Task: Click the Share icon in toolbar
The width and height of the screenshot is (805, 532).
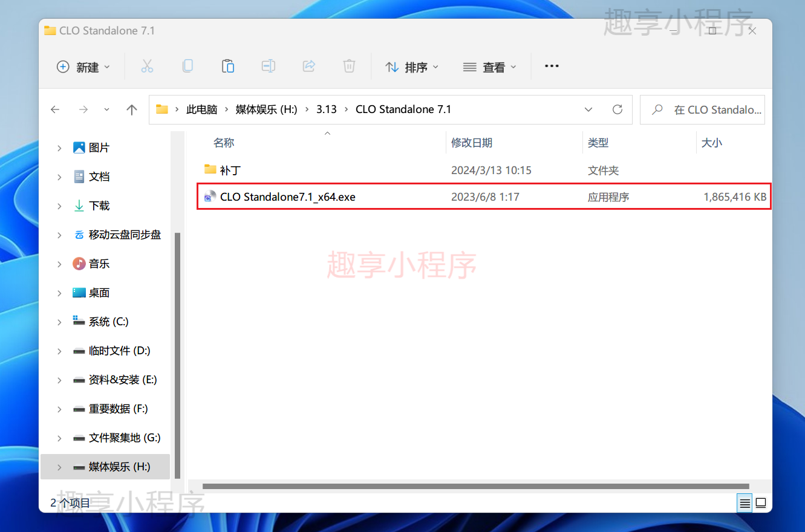Action: coord(309,66)
